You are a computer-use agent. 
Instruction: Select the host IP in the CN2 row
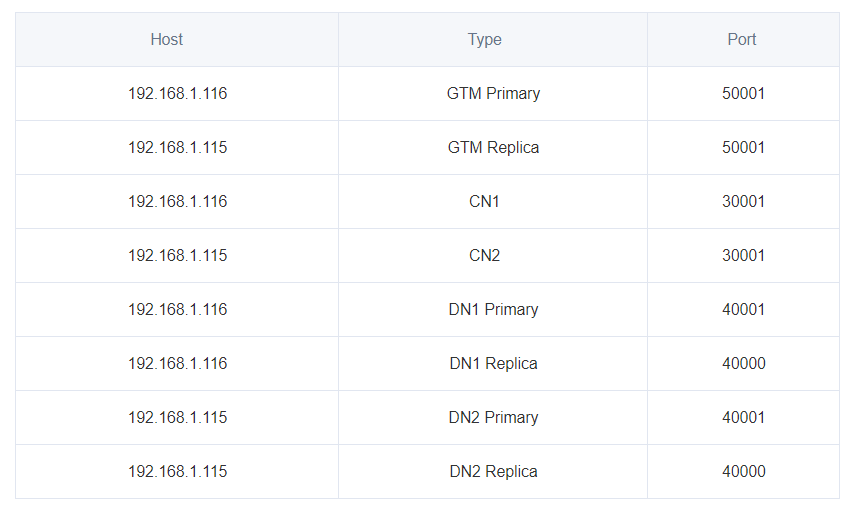[x=177, y=256]
